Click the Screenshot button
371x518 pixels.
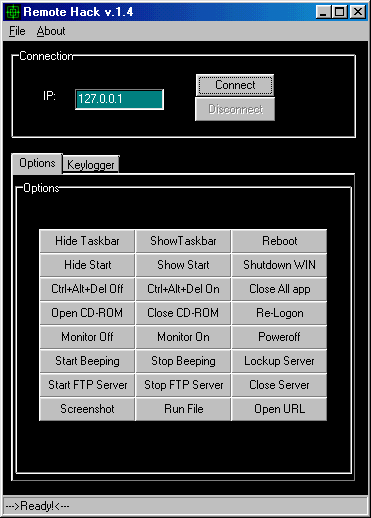click(x=87, y=409)
